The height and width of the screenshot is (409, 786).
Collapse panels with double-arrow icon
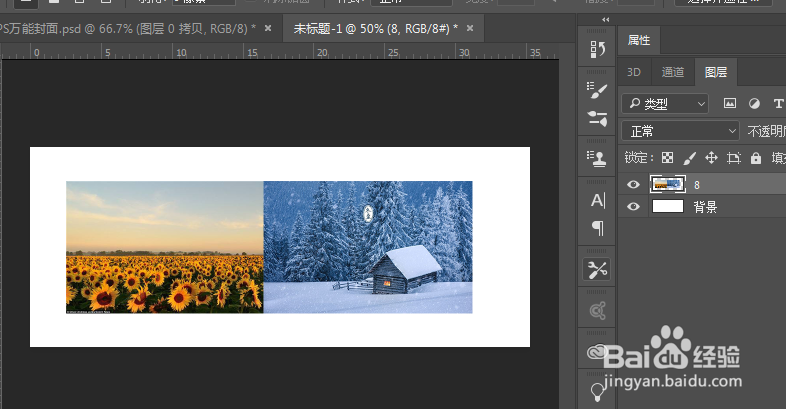pos(606,20)
